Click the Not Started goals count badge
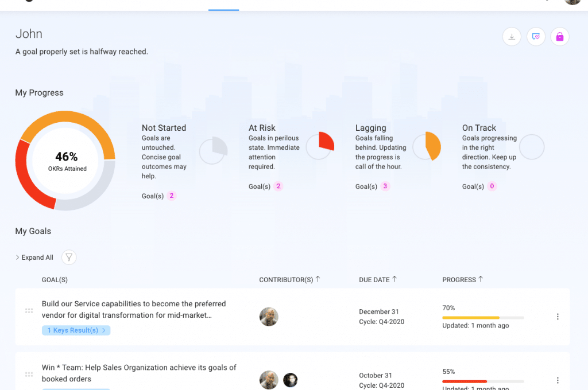This screenshot has width=588, height=390. pyautogui.click(x=171, y=196)
